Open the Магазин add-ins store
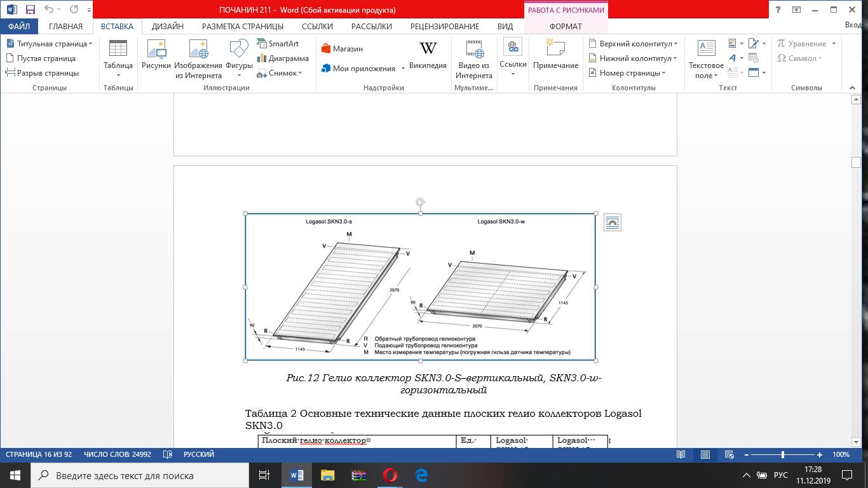The height and width of the screenshot is (488, 868). (342, 49)
